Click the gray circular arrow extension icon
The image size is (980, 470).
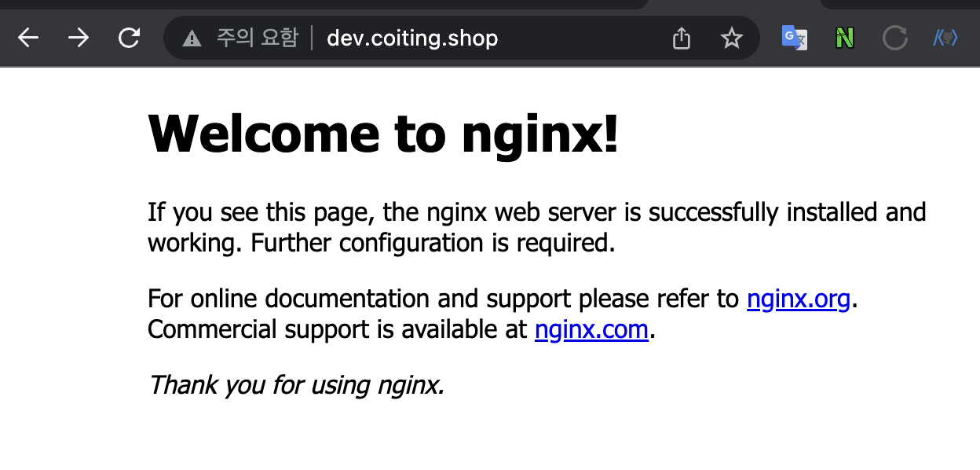tap(895, 38)
